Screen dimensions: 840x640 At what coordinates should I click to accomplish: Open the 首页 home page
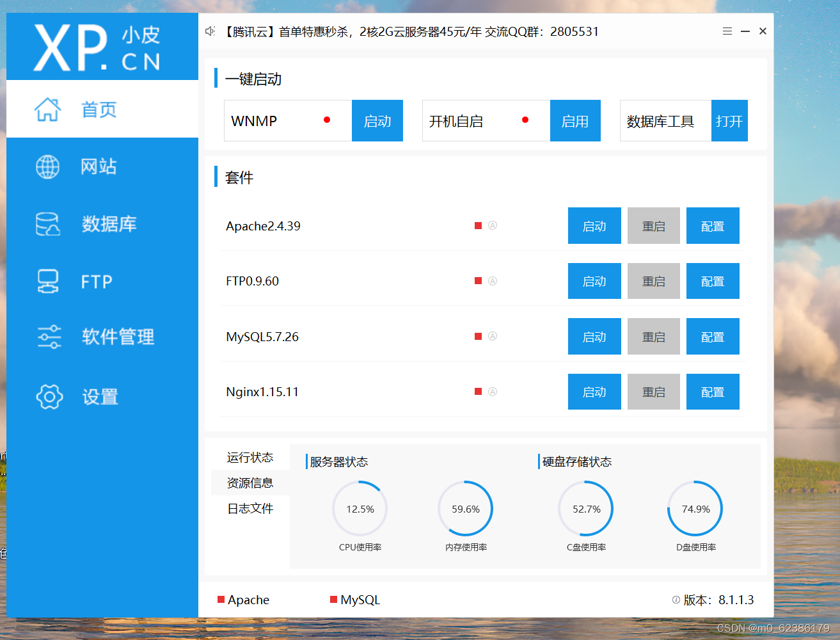102,109
